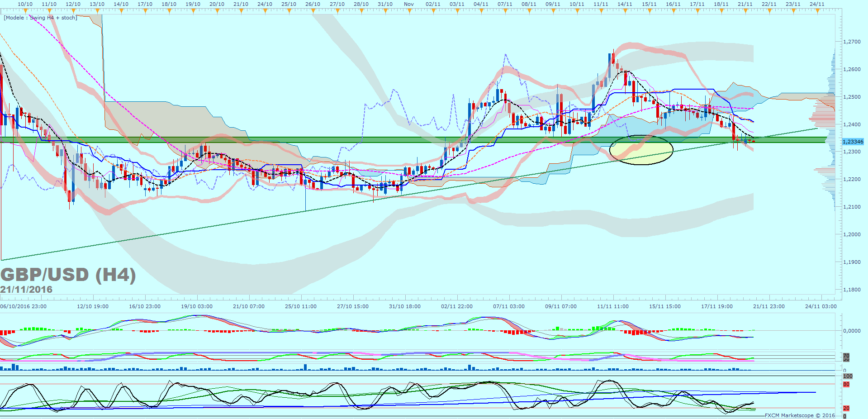This screenshot has height=419, width=868.
Task: Click the Modele Swing H4 + stoch label
Action: (x=41, y=18)
